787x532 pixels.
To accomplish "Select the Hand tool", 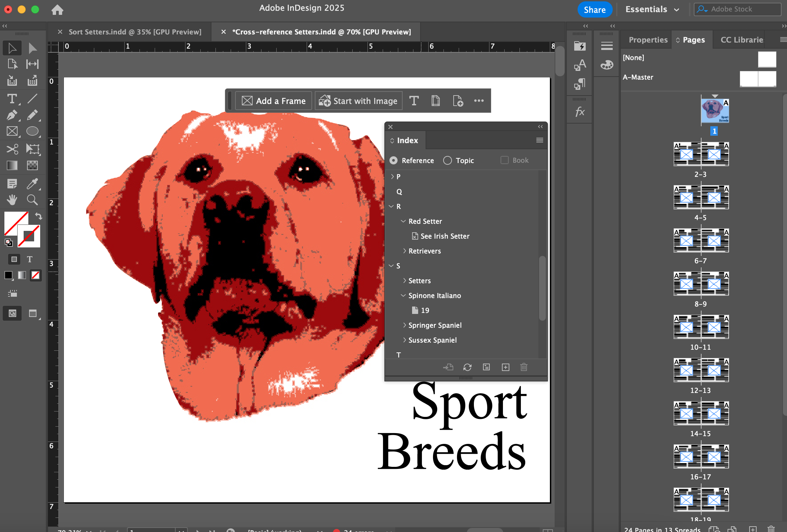I will point(12,200).
